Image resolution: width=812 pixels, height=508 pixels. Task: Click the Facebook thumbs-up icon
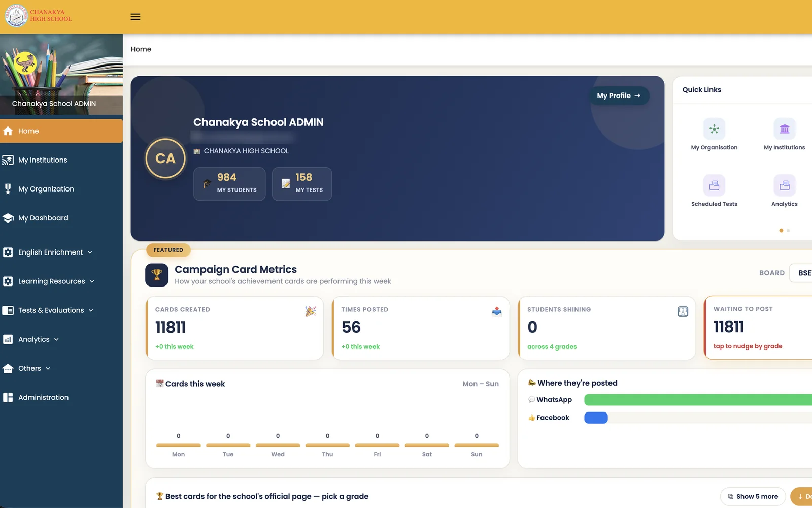(531, 418)
